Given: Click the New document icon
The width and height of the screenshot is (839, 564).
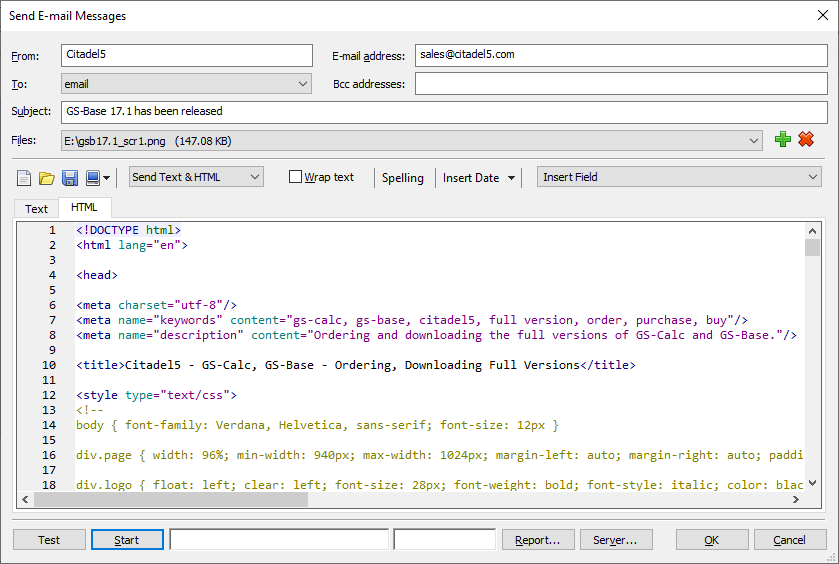Looking at the screenshot, I should [24, 178].
